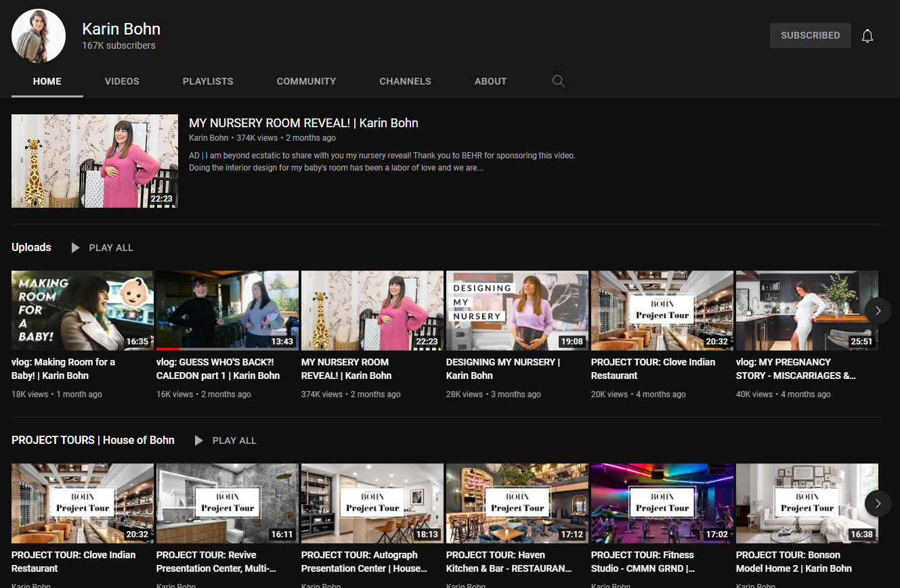Open PROJECT TOURS | House of Bohn playlist
900x588 pixels.
[93, 440]
